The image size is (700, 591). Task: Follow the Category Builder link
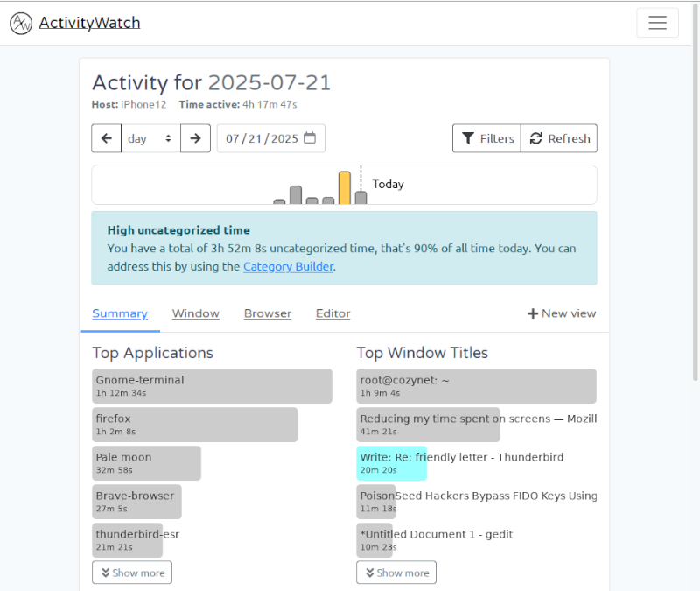(x=288, y=266)
